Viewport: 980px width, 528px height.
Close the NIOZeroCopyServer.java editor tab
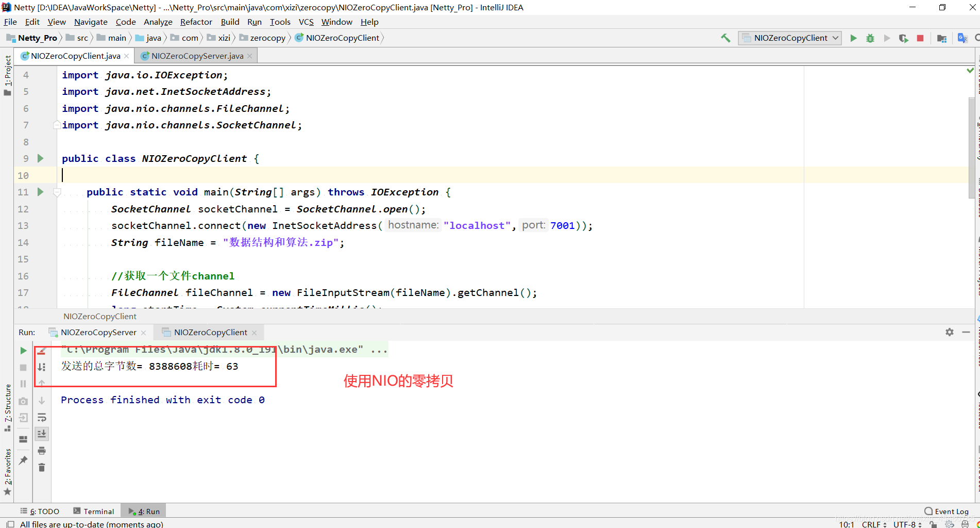[250, 56]
